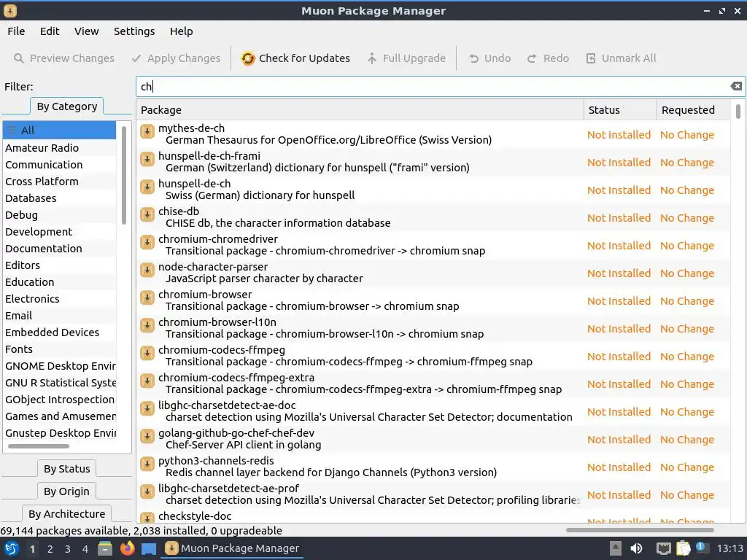Open the View menu
The width and height of the screenshot is (747, 560).
(86, 31)
